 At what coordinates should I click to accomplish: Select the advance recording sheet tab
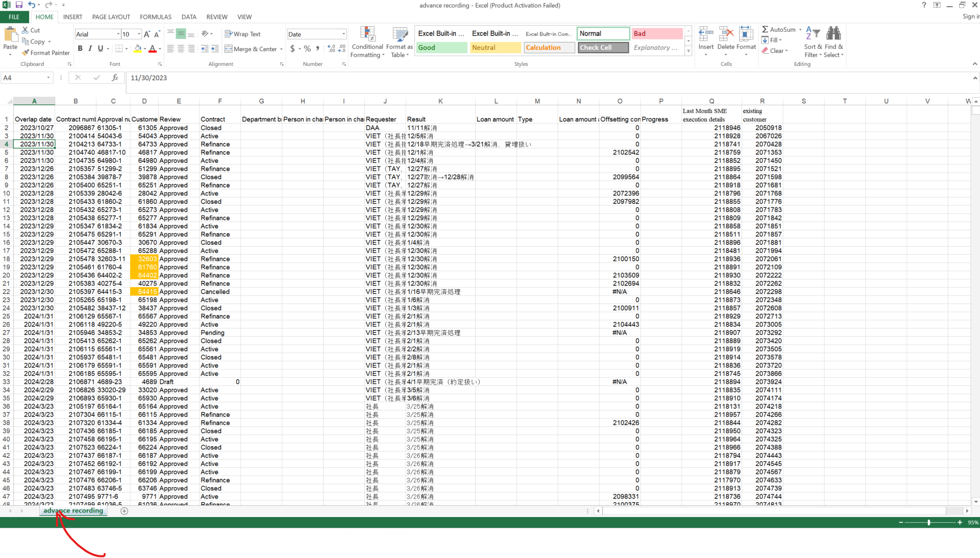coord(73,511)
